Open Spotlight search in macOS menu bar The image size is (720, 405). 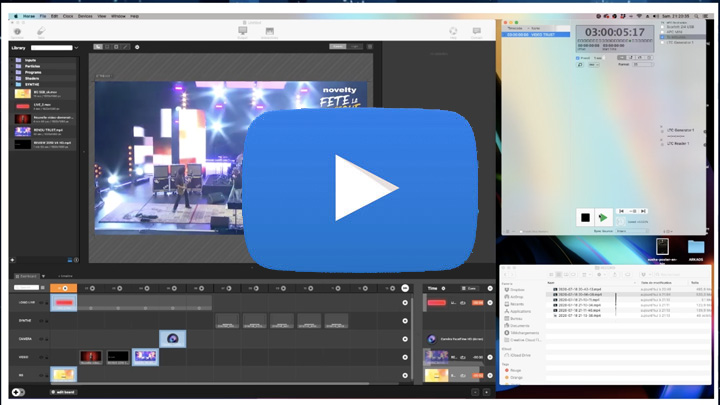point(697,16)
